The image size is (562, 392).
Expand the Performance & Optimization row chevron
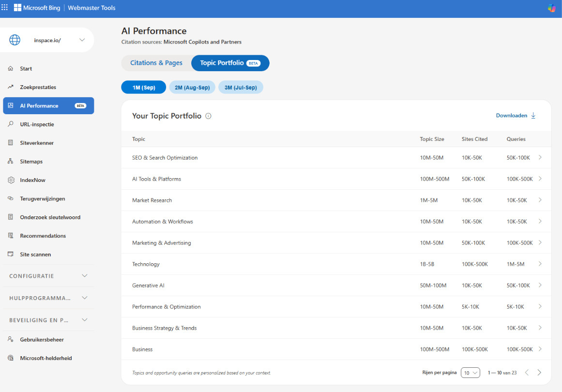(540, 306)
